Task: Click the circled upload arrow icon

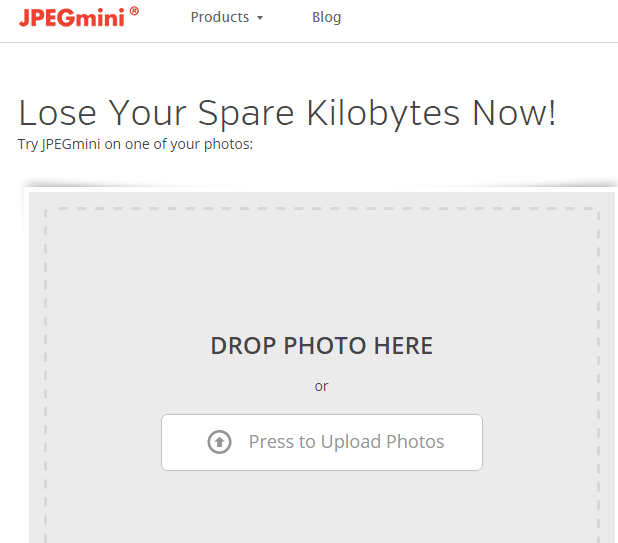Action: pyautogui.click(x=219, y=442)
